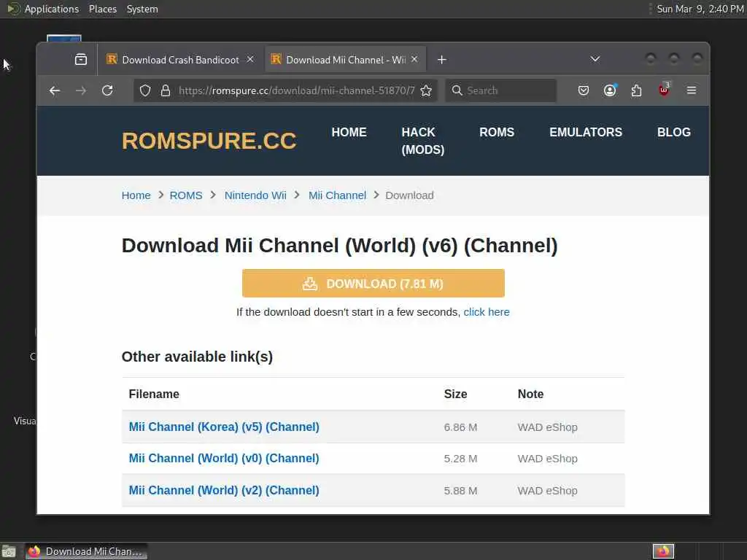Image resolution: width=747 pixels, height=560 pixels.
Task: Click the Download Mii Chan taskbar button
Action: pos(86,551)
